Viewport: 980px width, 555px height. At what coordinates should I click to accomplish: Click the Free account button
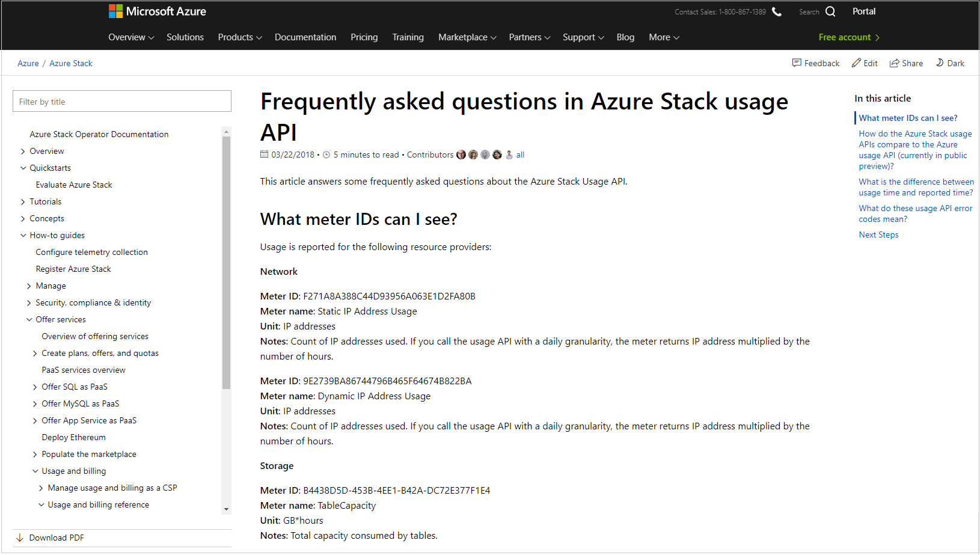[849, 37]
